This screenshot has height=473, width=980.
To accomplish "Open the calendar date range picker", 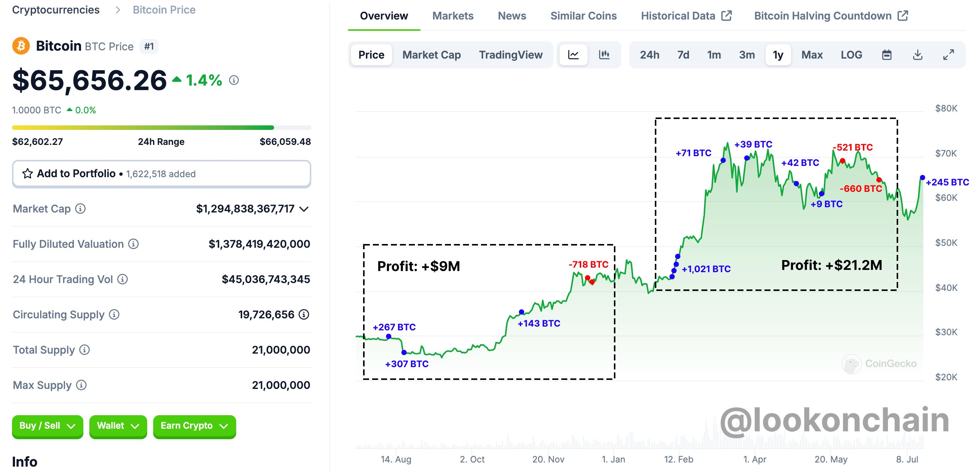I will pos(887,55).
